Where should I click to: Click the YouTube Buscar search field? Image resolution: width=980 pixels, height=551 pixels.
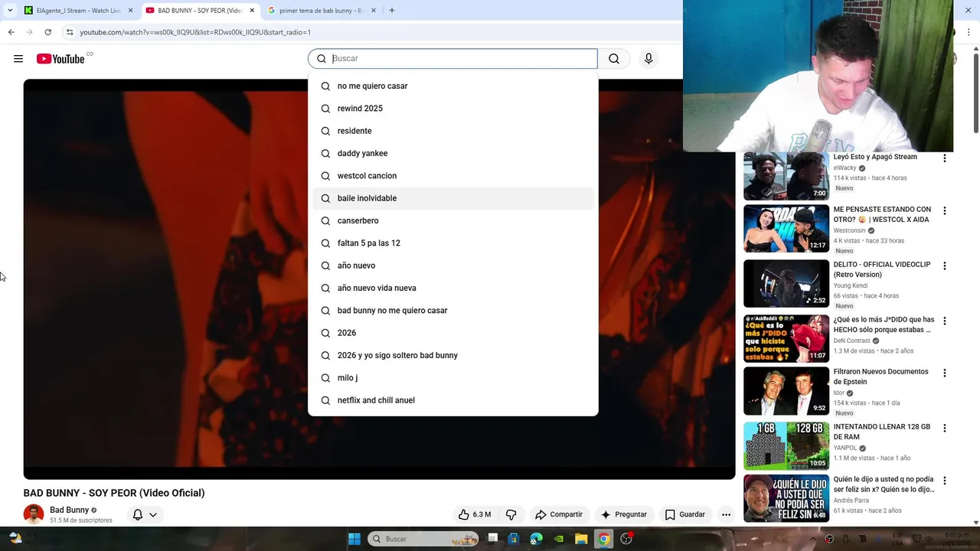[452, 59]
